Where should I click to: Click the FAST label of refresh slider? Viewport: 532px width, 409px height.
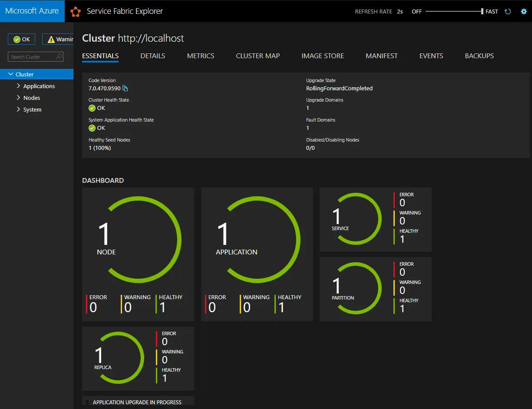tap(492, 12)
